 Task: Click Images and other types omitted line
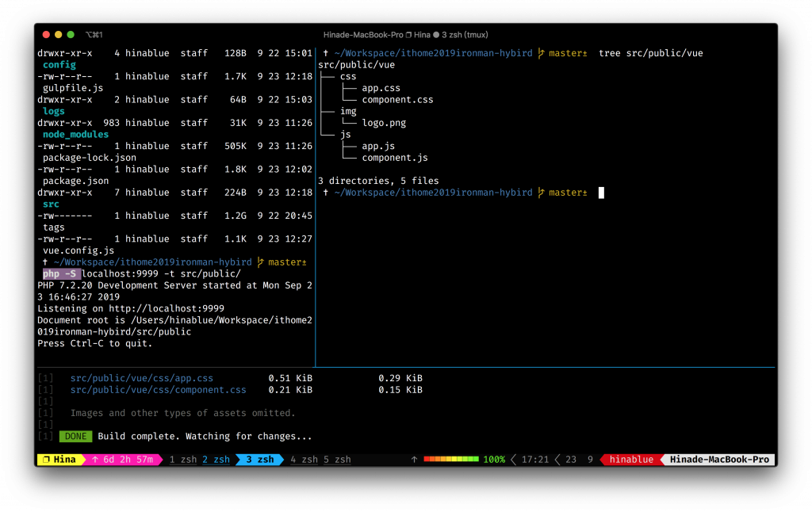183,413
